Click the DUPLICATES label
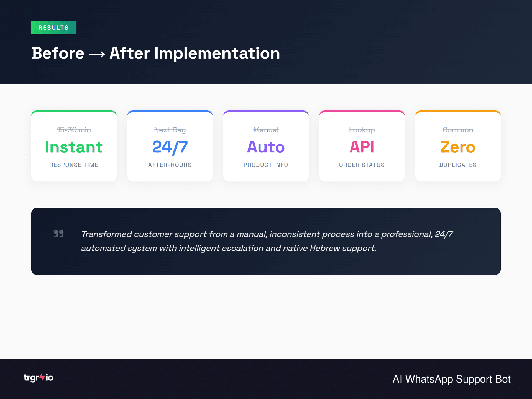The width and height of the screenshot is (532, 399). [x=458, y=165]
